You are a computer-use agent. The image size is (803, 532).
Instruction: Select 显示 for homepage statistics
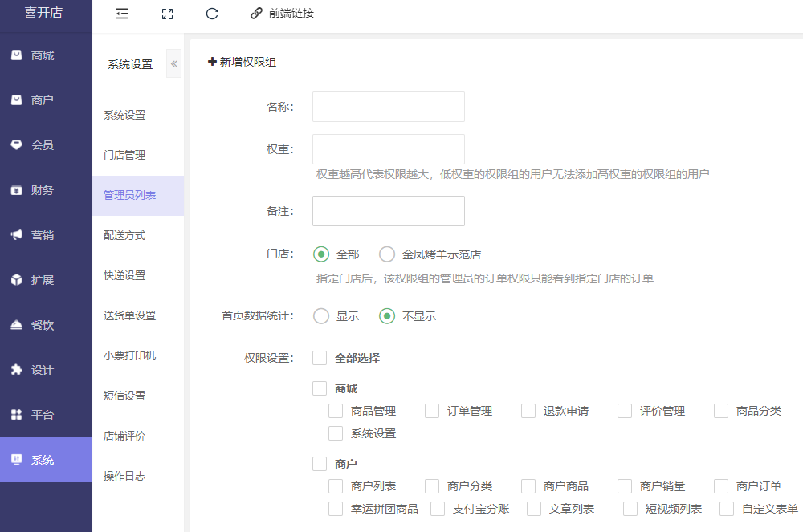321,316
